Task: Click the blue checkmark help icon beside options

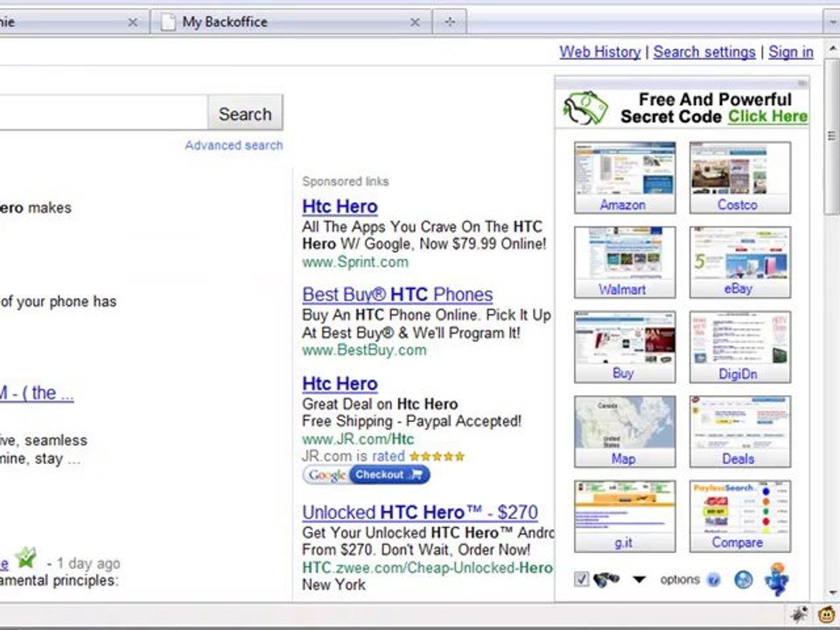Action: coord(713,579)
